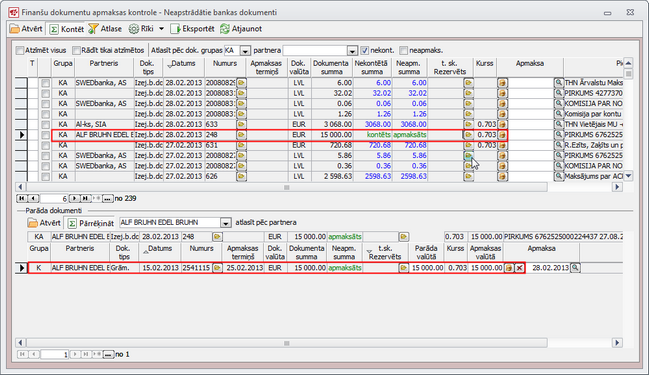Image resolution: width=649 pixels, height=375 pixels.
Task: Expand the ALF BRUHN EDEL BRUHN partner dropdown
Action: click(226, 223)
